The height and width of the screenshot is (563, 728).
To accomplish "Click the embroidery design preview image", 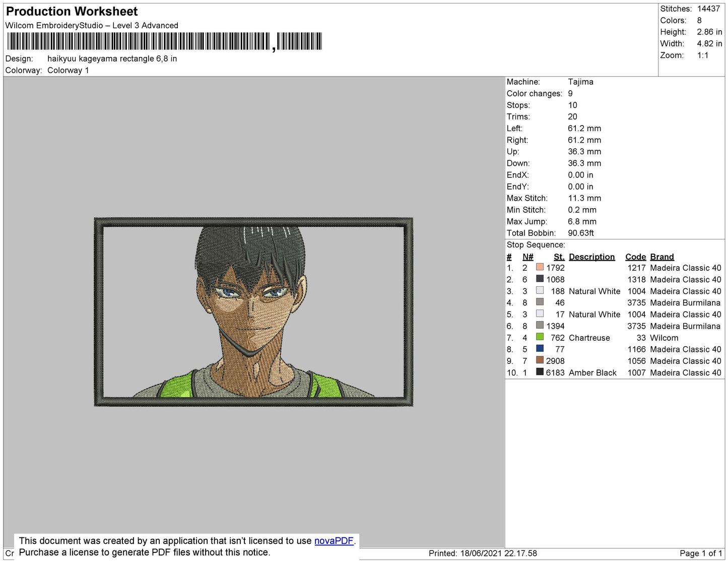I will [253, 312].
